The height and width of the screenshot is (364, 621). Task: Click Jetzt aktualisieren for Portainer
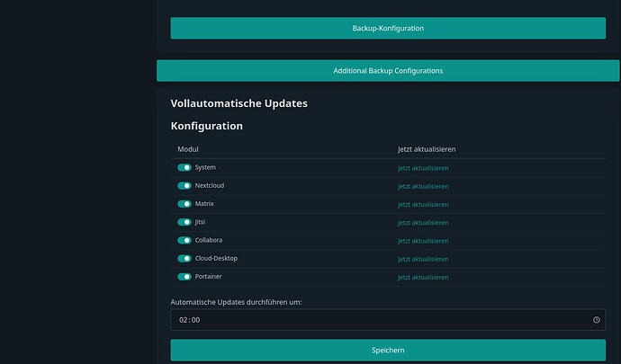point(423,278)
